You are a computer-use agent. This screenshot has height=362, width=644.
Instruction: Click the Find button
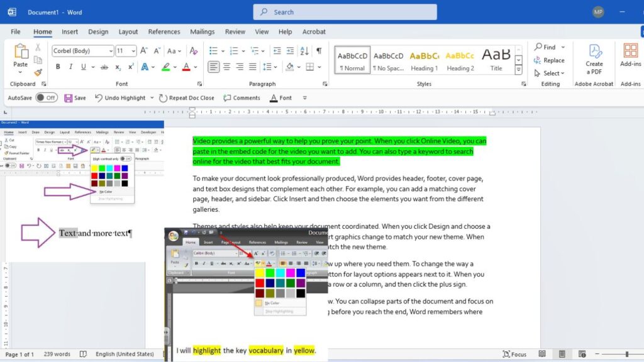(x=545, y=47)
